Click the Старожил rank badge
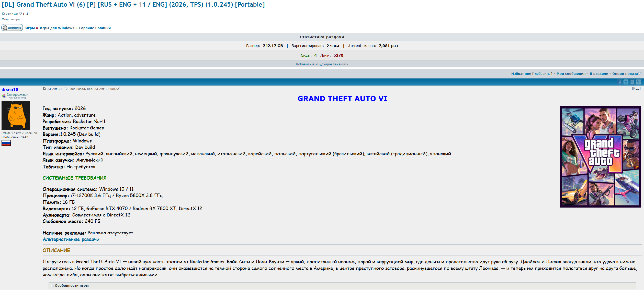Image resolution: width=644 pixels, height=290 pixels. pyautogui.click(x=15, y=96)
